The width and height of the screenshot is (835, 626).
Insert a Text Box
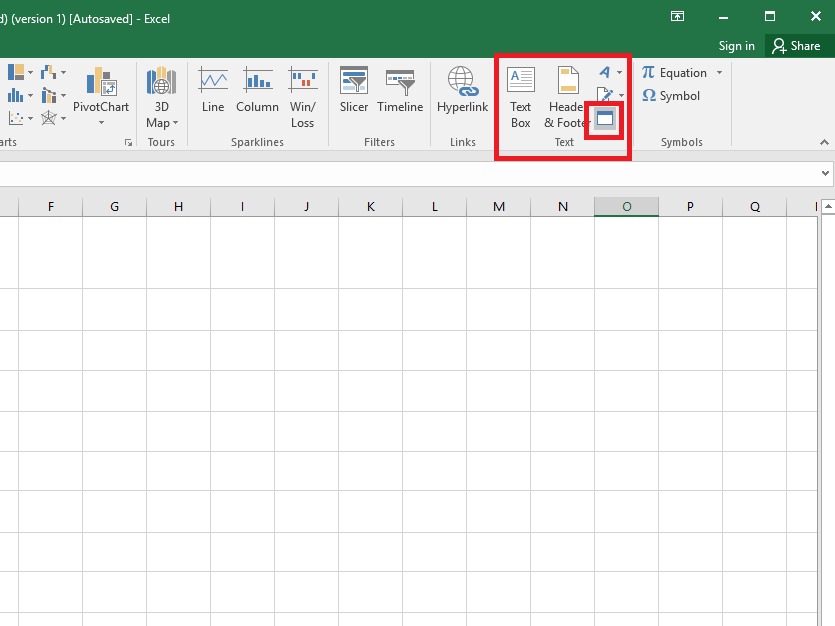click(x=521, y=97)
